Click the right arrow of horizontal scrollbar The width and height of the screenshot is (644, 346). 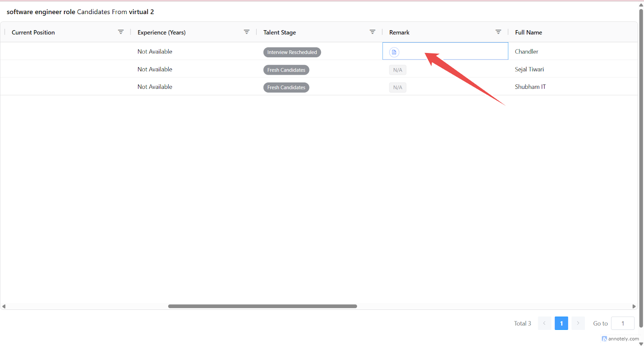point(634,307)
